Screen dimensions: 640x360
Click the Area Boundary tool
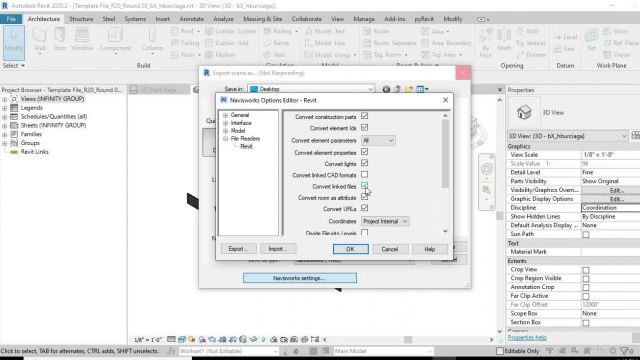tap(446, 43)
